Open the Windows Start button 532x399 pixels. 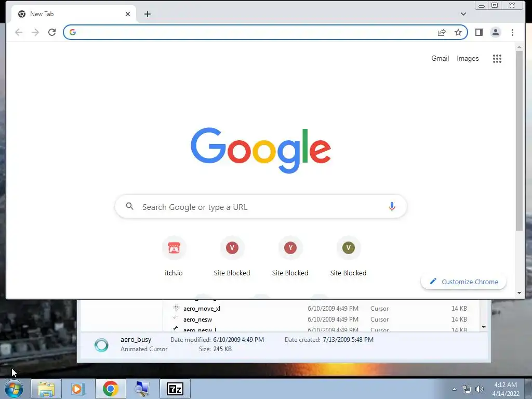point(14,389)
